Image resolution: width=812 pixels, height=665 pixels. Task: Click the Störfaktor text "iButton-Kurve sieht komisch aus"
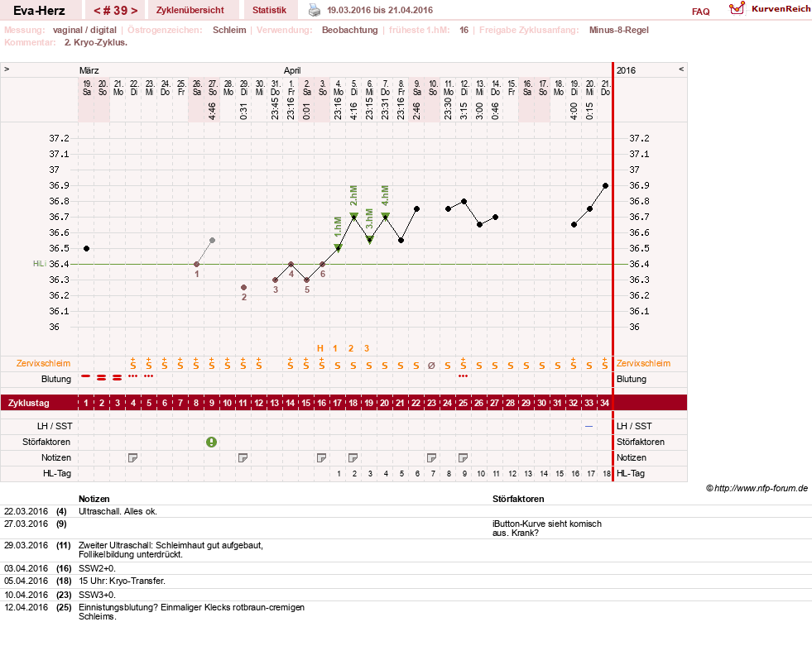[547, 529]
